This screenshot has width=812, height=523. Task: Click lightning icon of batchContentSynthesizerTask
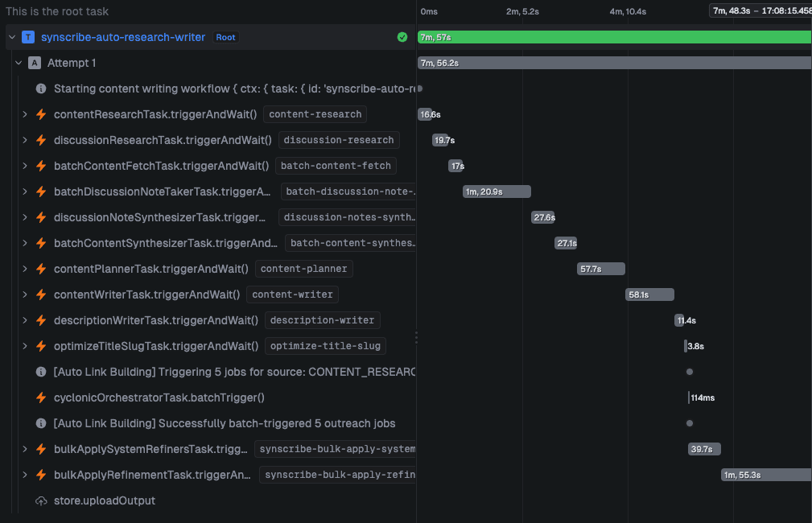click(41, 243)
